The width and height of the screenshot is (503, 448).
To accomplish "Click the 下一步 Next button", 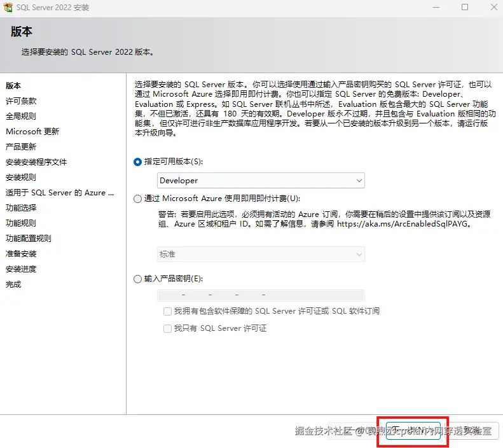I will click(x=413, y=431).
